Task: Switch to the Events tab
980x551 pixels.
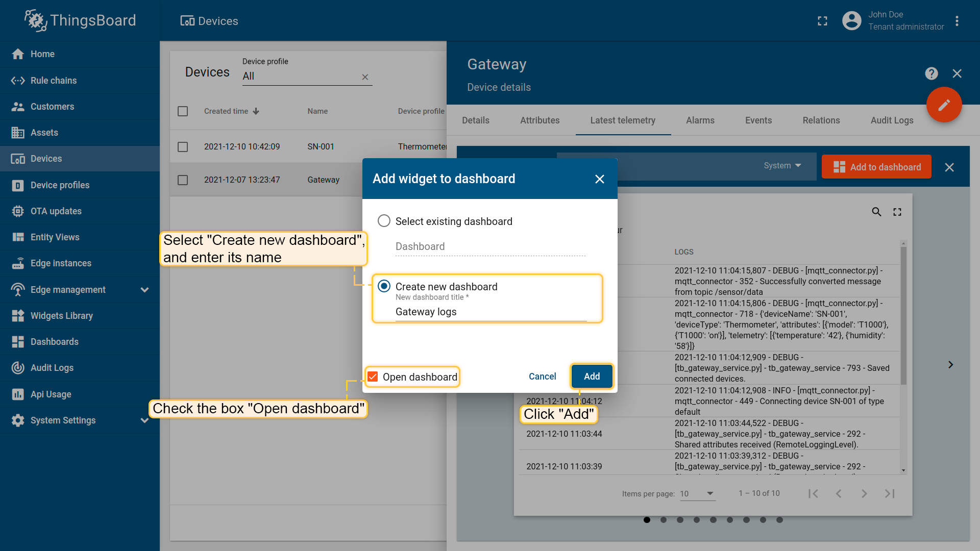Action: (758, 120)
